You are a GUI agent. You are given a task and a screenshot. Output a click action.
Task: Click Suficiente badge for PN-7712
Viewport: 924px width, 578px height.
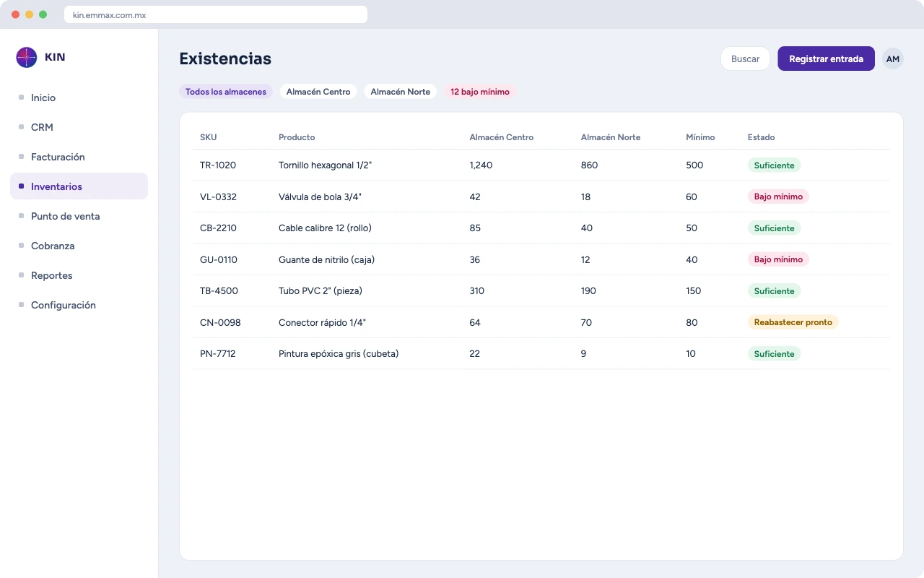point(774,354)
